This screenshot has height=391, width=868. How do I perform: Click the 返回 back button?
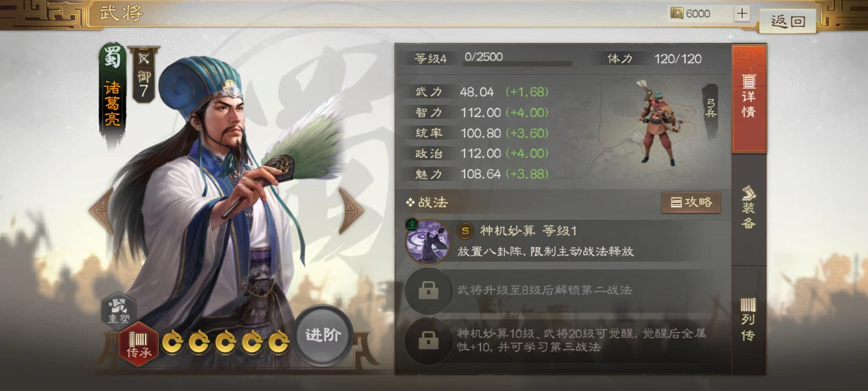click(x=788, y=21)
